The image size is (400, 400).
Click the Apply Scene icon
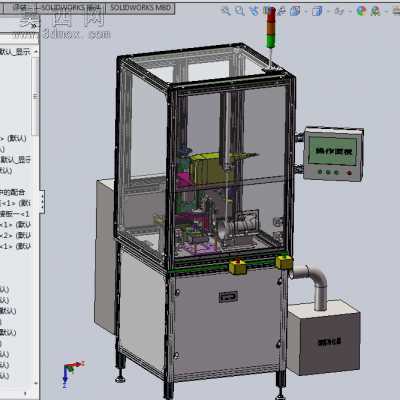[x=376, y=11]
